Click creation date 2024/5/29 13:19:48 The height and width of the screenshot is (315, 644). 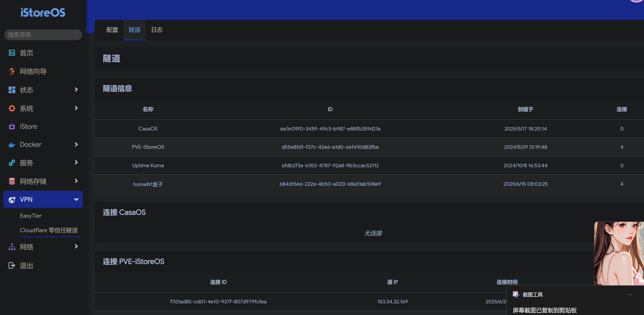click(526, 147)
